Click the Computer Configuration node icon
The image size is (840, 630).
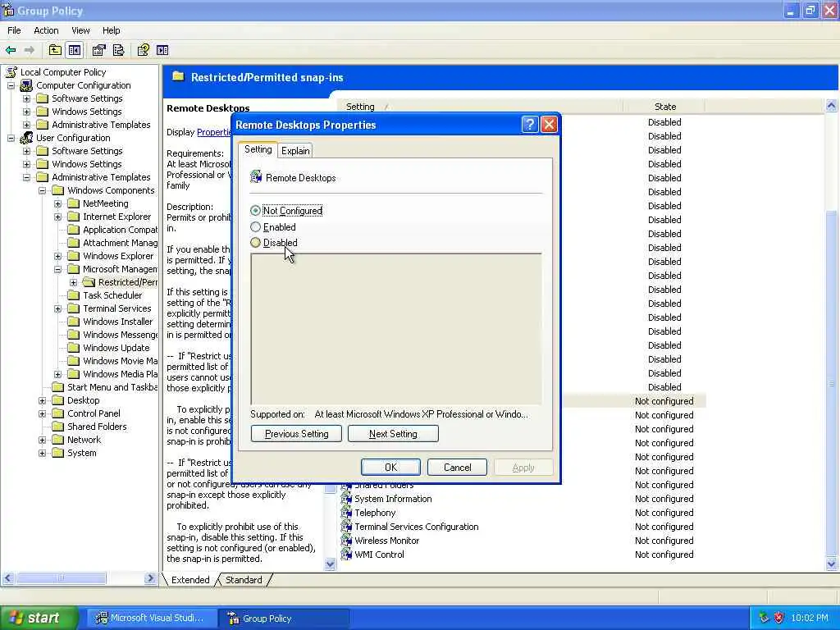[26, 85]
